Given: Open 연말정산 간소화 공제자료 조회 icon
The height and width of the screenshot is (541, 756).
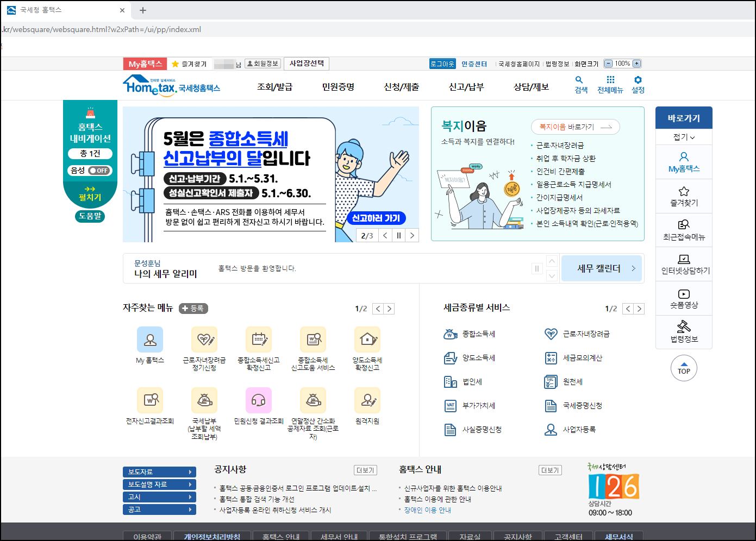Looking at the screenshot, I should pos(313,400).
